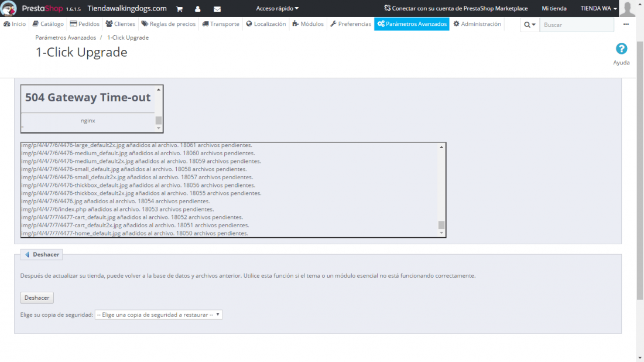Open the Localización menu
Image resolution: width=644 pixels, height=362 pixels.
click(x=266, y=24)
